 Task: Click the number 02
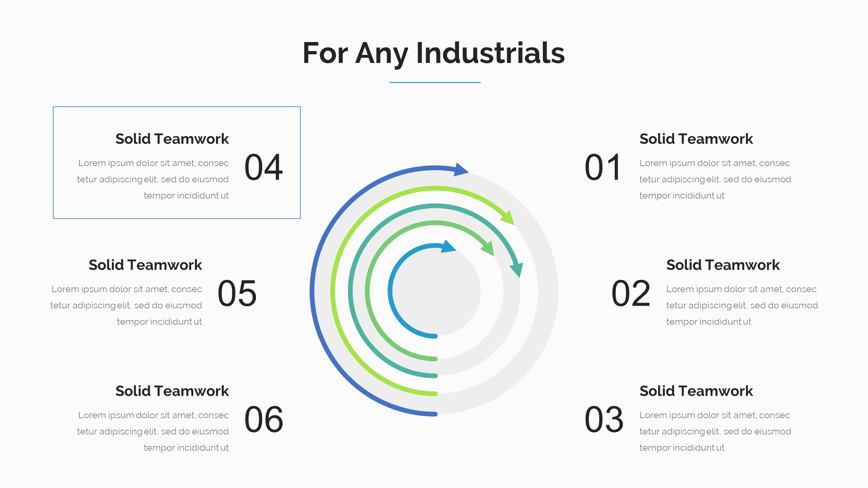[x=631, y=293]
